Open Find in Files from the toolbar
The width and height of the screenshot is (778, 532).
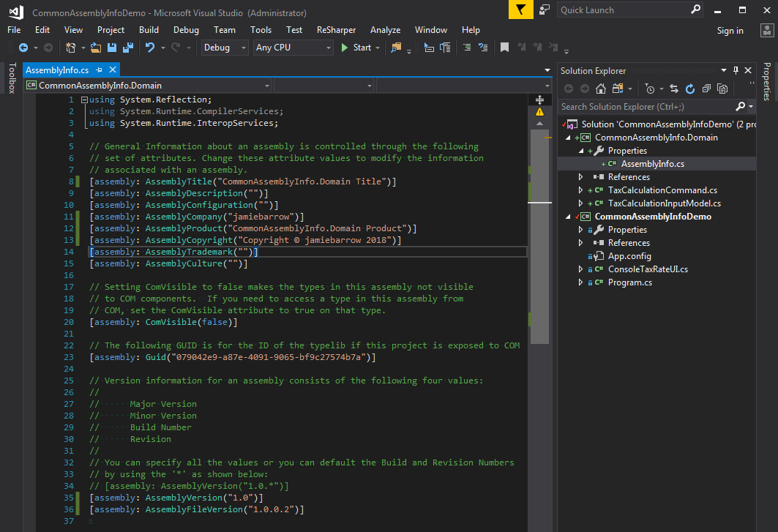click(396, 48)
